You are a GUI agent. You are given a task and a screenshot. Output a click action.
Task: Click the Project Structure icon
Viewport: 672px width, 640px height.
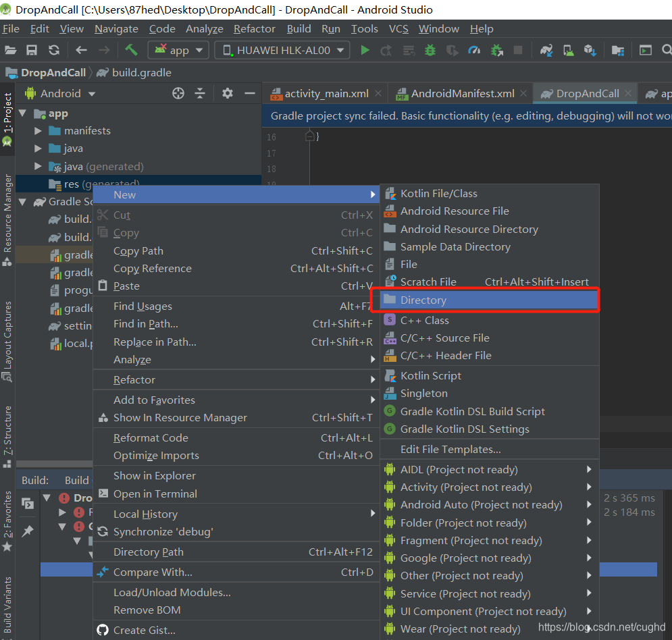point(617,50)
